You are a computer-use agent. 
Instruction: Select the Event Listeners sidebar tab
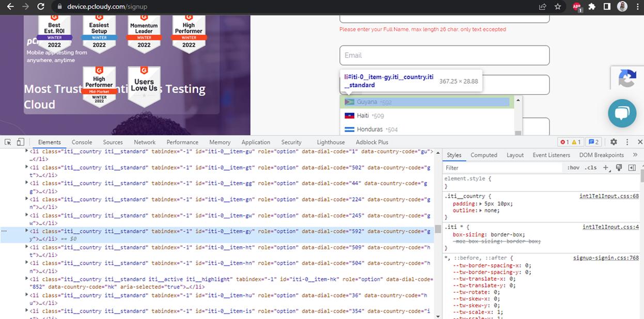[551, 155]
